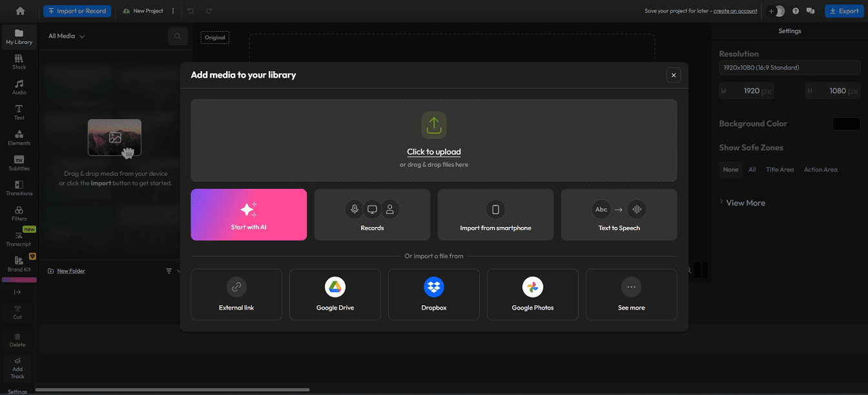The height and width of the screenshot is (395, 868).
Task: Open Stock sidebar tab
Action: click(x=19, y=62)
